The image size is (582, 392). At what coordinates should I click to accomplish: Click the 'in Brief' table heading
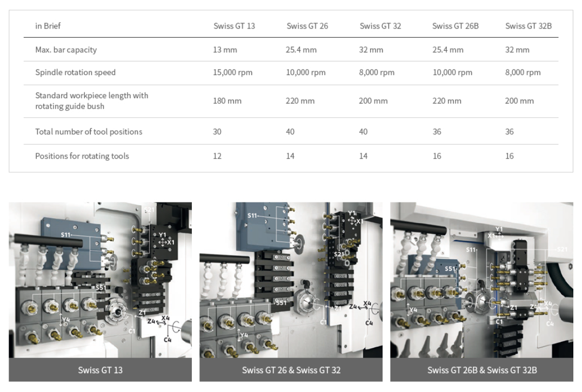click(x=48, y=26)
